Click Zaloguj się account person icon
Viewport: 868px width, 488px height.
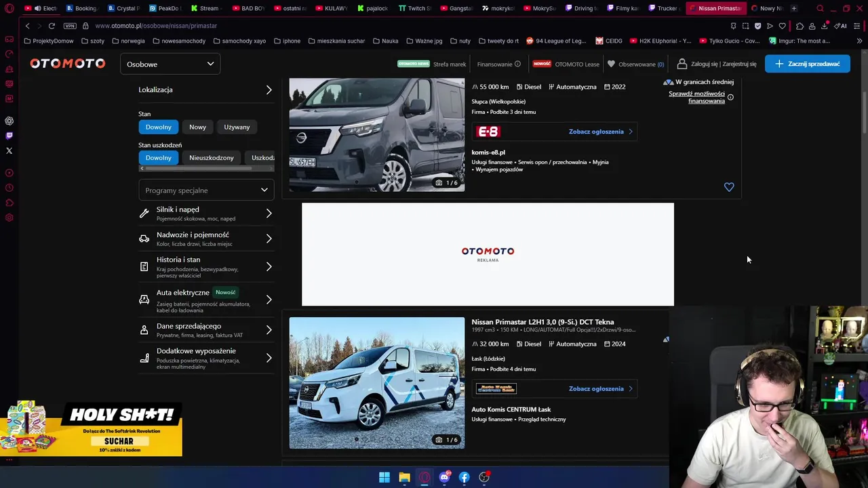(682, 64)
